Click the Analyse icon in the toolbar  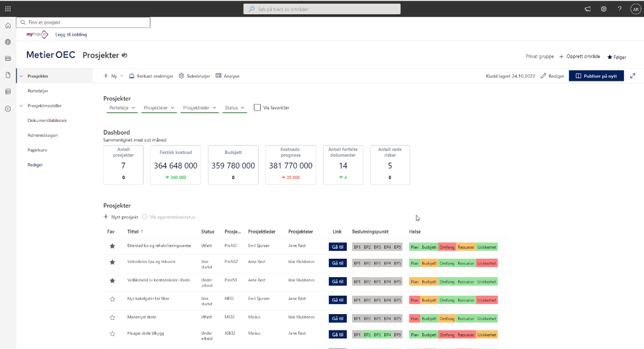pos(218,76)
